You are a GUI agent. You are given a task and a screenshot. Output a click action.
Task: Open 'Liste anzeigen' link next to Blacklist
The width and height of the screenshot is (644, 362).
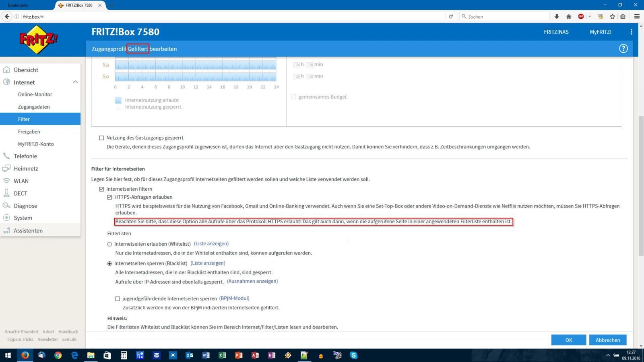click(208, 263)
